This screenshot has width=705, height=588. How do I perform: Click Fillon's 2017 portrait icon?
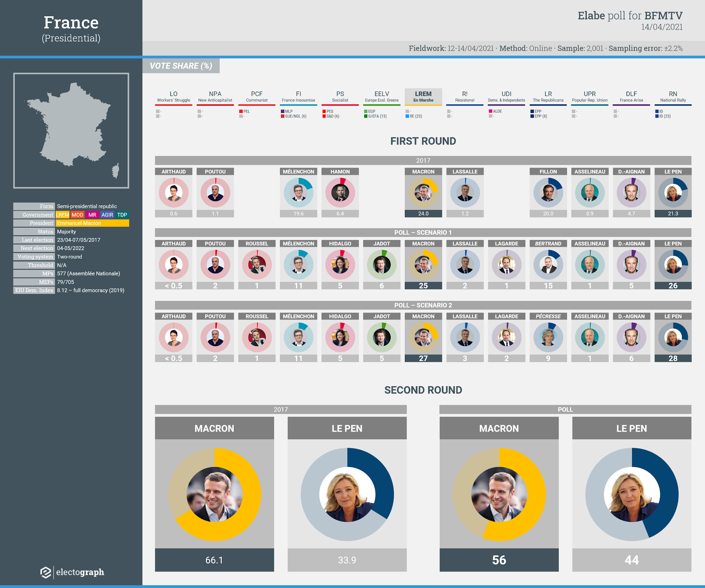(548, 193)
